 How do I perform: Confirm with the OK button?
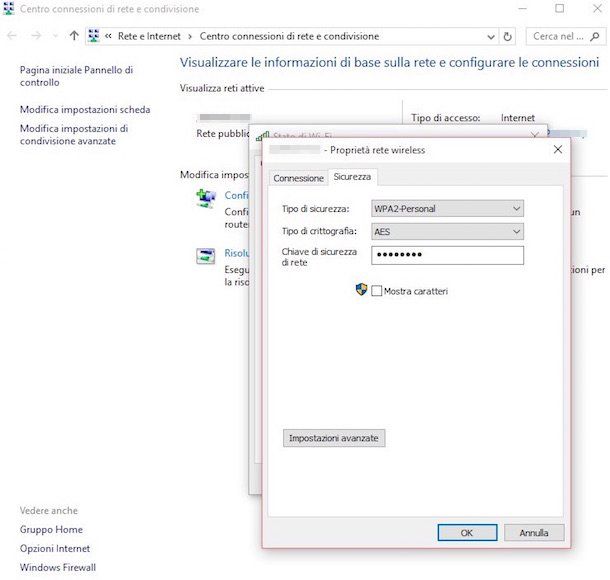tap(466, 533)
